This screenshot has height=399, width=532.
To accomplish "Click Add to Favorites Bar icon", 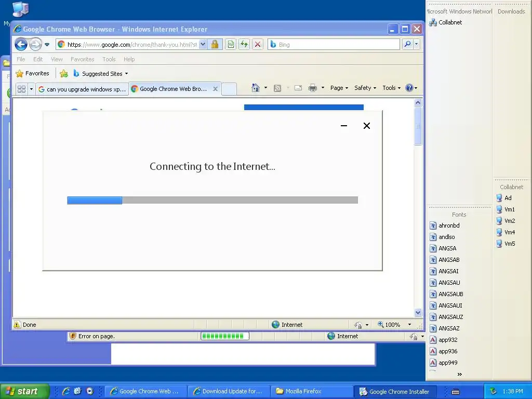I will [64, 73].
